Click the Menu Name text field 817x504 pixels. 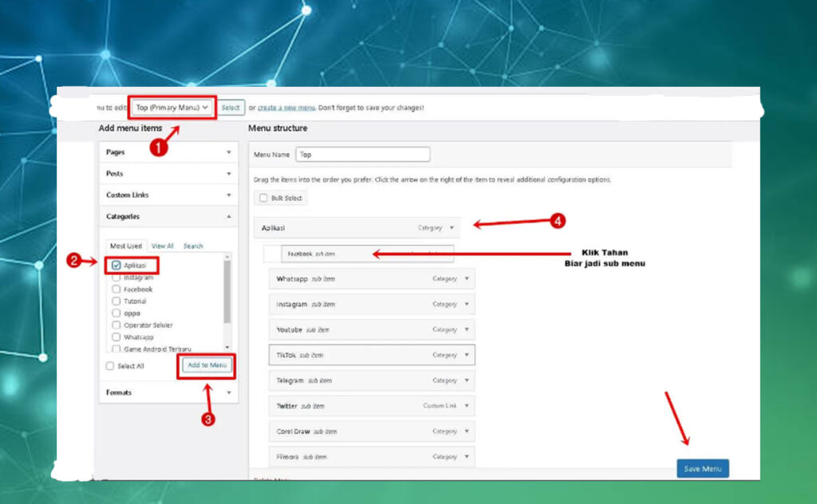coord(362,155)
